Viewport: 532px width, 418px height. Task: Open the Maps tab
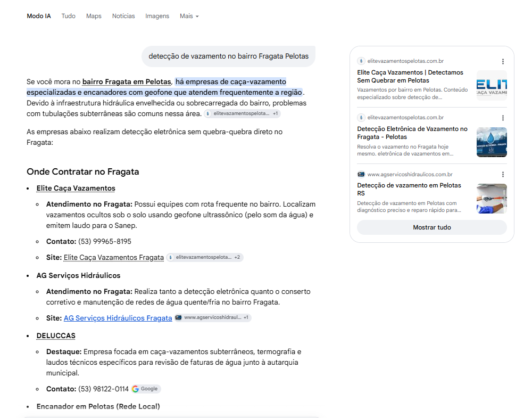coord(94,16)
